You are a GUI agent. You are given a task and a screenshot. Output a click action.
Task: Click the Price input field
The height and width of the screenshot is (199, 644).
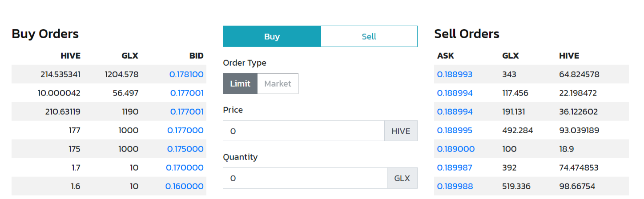click(x=304, y=131)
